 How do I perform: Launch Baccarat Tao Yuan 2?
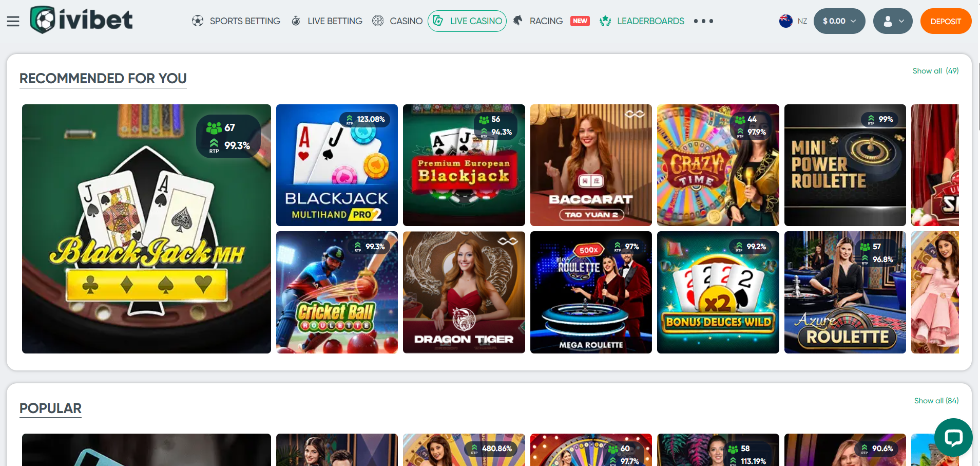[591, 165]
